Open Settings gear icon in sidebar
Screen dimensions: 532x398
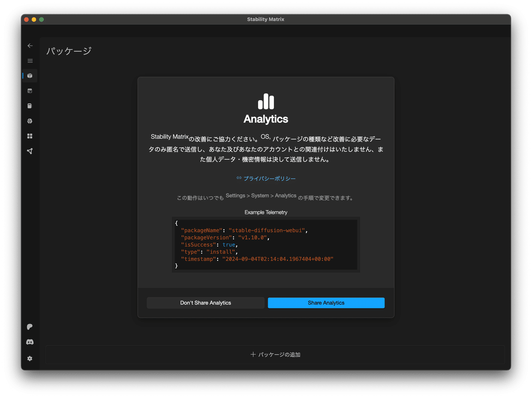tap(30, 359)
